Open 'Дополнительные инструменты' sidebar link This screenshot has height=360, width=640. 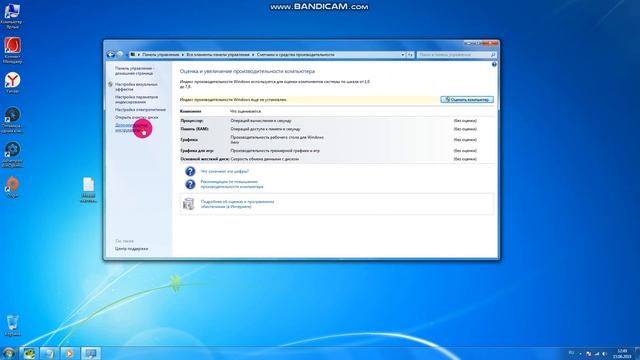[131, 128]
